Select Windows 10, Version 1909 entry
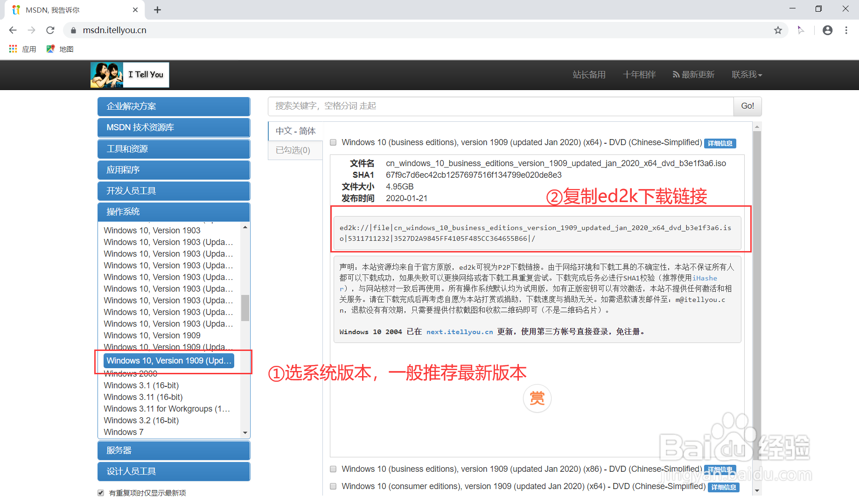The height and width of the screenshot is (504, 859). click(x=152, y=336)
